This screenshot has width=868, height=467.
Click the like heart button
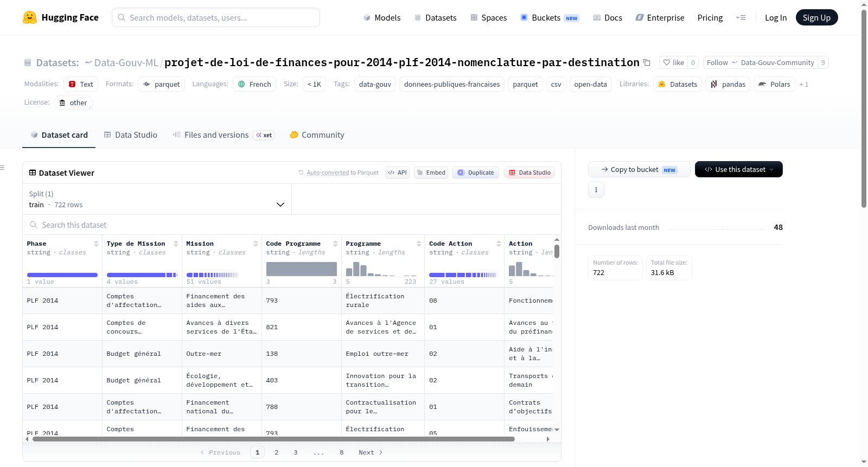click(x=673, y=62)
